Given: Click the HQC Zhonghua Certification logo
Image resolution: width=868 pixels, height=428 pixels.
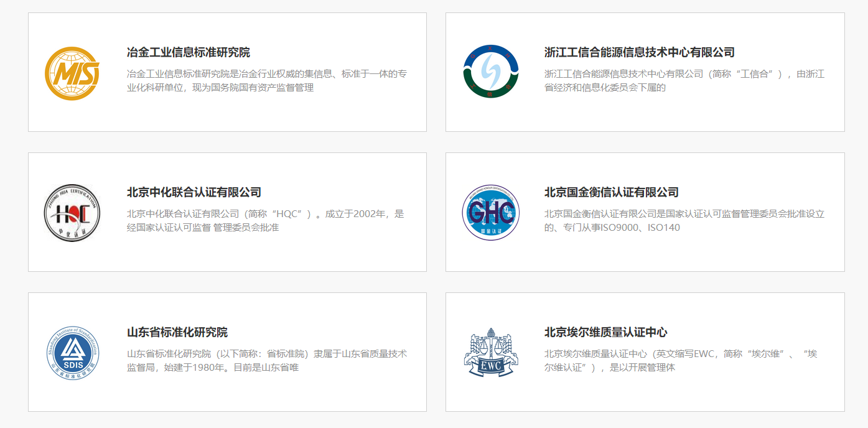Looking at the screenshot, I should [72, 213].
